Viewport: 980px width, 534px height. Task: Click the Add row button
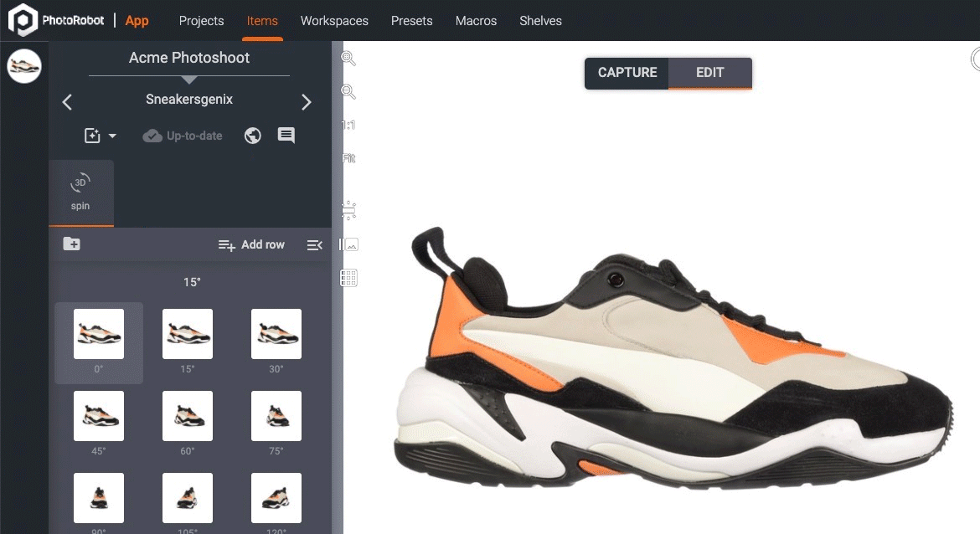(251, 244)
